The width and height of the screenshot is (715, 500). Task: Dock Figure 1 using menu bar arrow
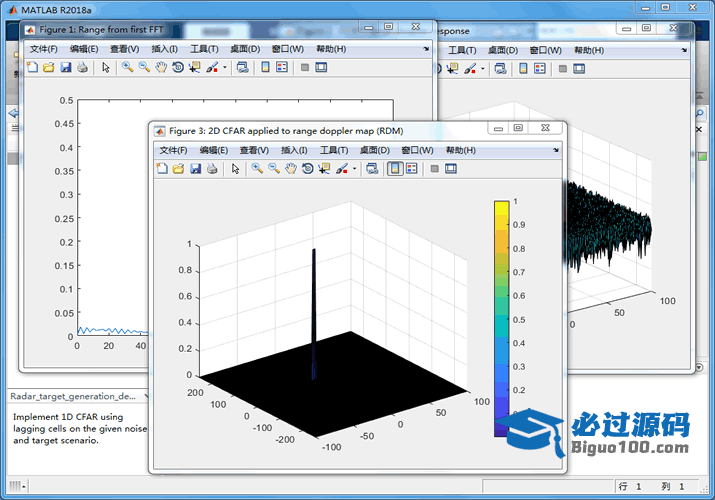[426, 49]
